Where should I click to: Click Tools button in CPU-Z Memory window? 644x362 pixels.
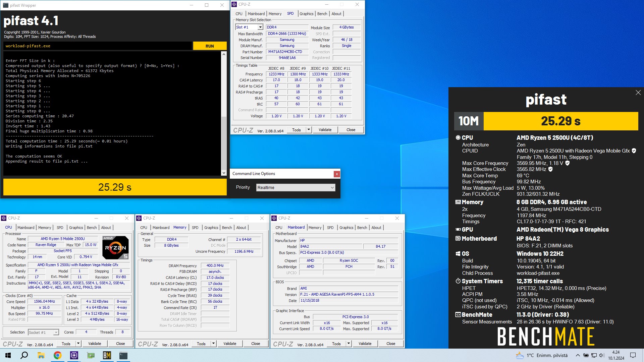coord(201,344)
